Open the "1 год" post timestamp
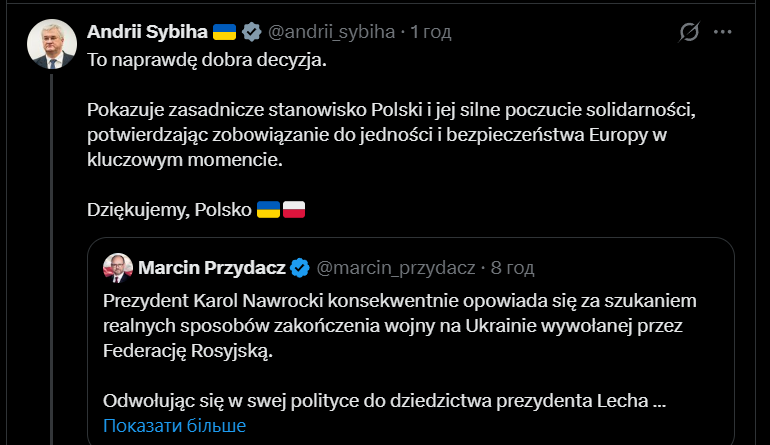Image resolution: width=770 pixels, height=445 pixels. coord(431,32)
